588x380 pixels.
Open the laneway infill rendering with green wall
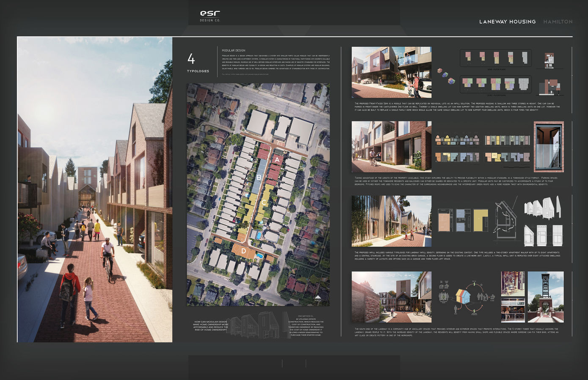392,221
